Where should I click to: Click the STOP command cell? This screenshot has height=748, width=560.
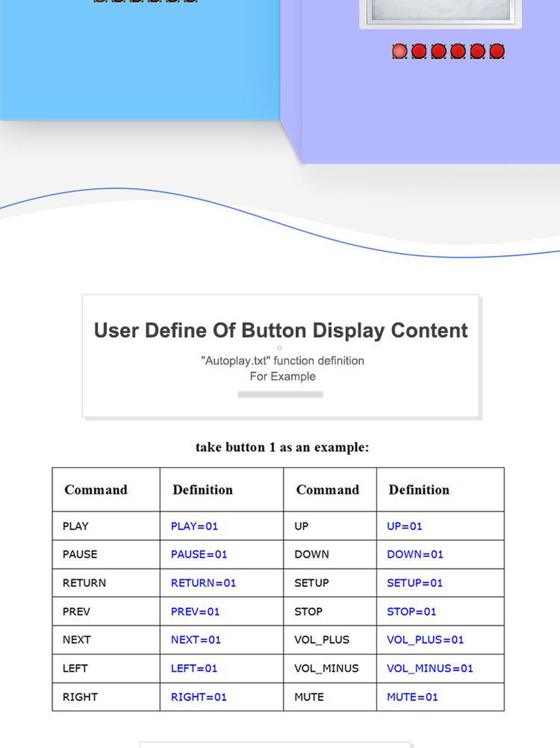(x=309, y=611)
